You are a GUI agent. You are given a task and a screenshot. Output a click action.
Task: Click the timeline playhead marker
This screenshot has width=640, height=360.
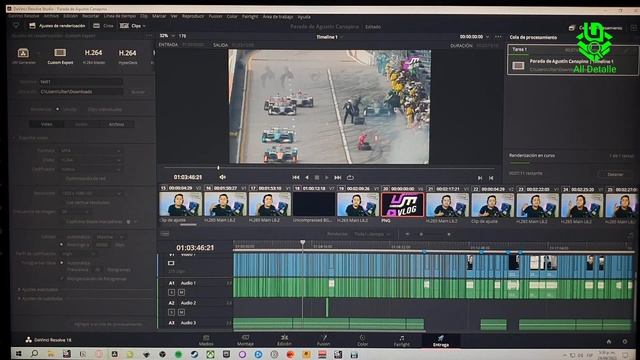302,243
